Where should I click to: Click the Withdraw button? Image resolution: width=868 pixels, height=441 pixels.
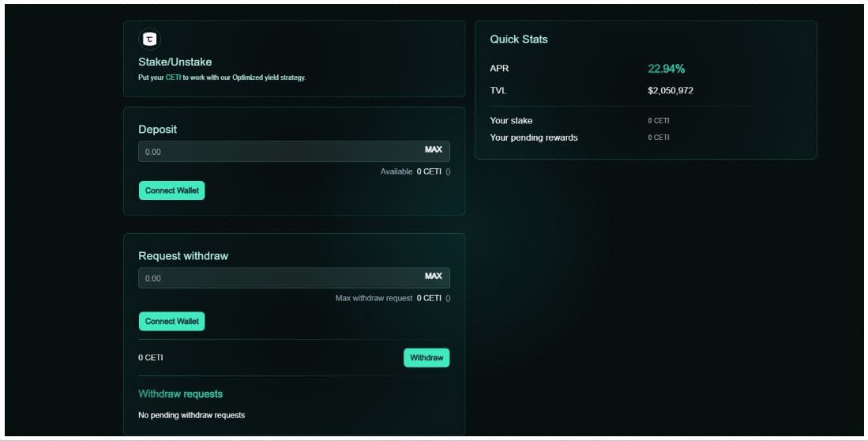click(x=426, y=358)
